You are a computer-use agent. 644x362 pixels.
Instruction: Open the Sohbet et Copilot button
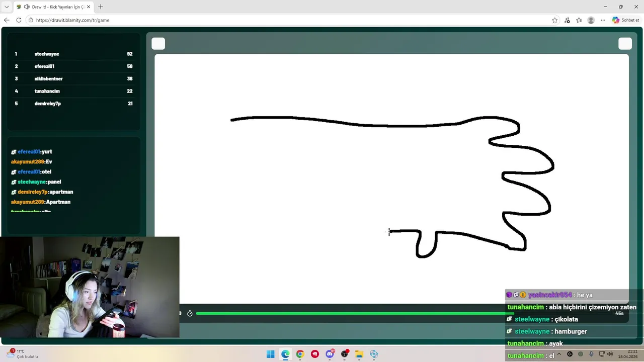[x=625, y=20]
